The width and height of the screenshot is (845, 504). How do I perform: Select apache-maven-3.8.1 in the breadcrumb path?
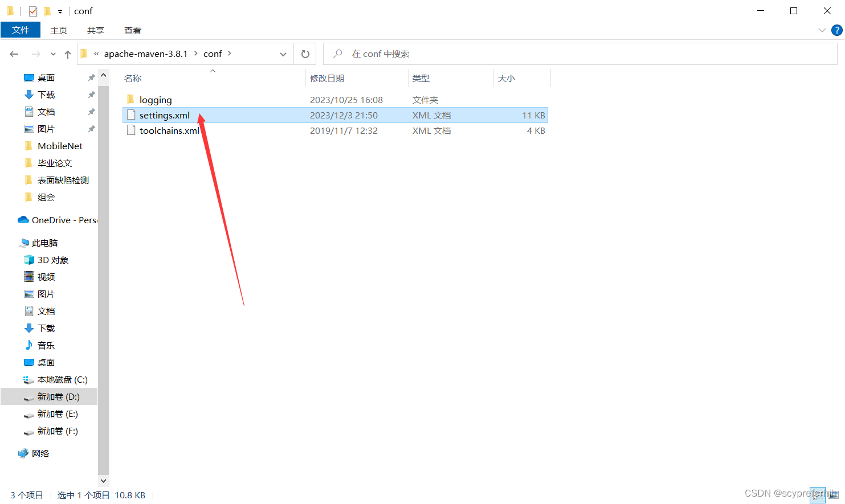[146, 54]
